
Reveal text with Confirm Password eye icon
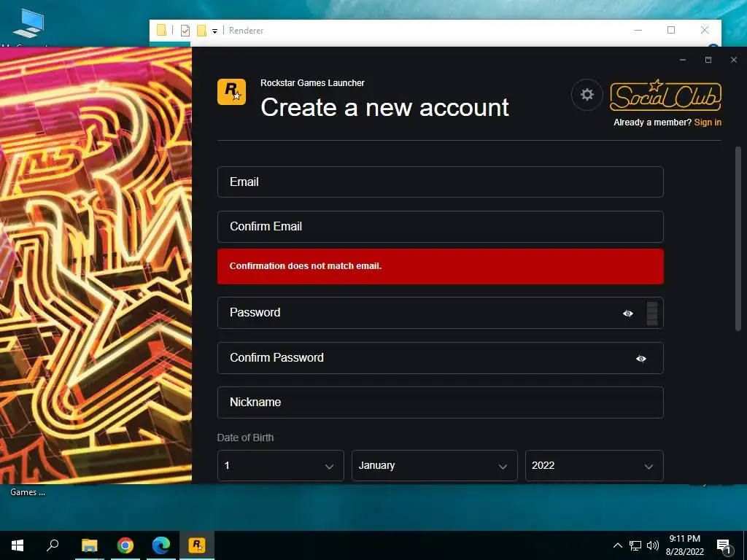pyautogui.click(x=641, y=359)
